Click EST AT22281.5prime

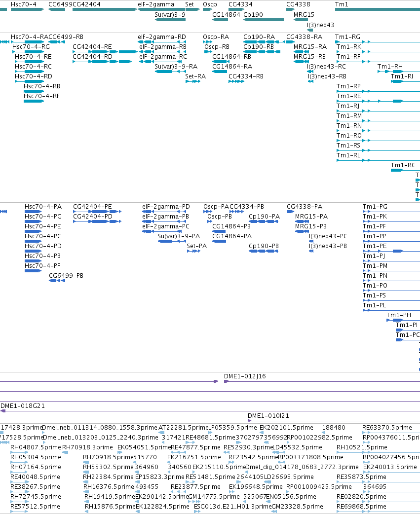coord(184,428)
